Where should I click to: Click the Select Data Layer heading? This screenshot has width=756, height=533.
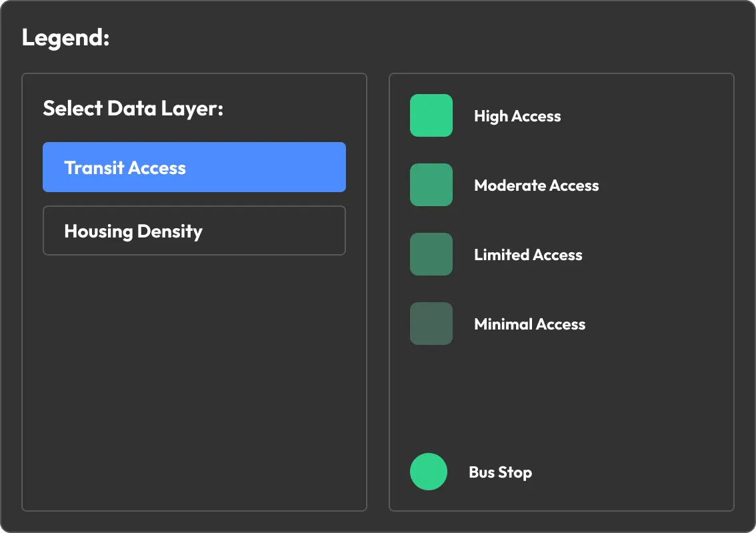pyautogui.click(x=133, y=108)
